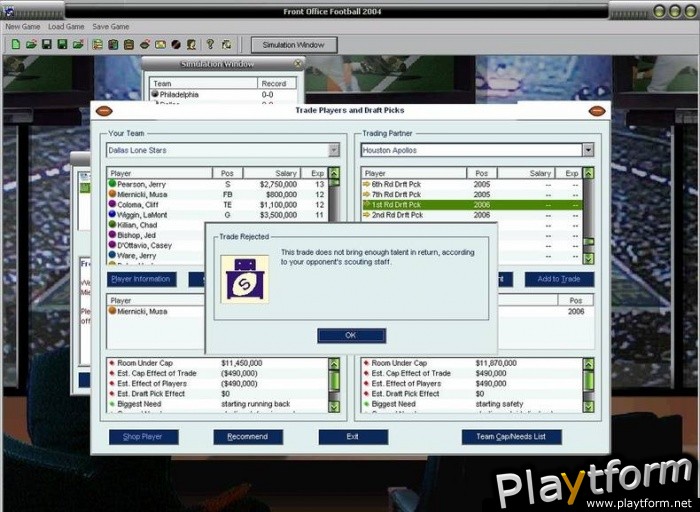Screen dimensions: 700x512
Task: Select Bishop, Jed in player list
Action: (156, 235)
